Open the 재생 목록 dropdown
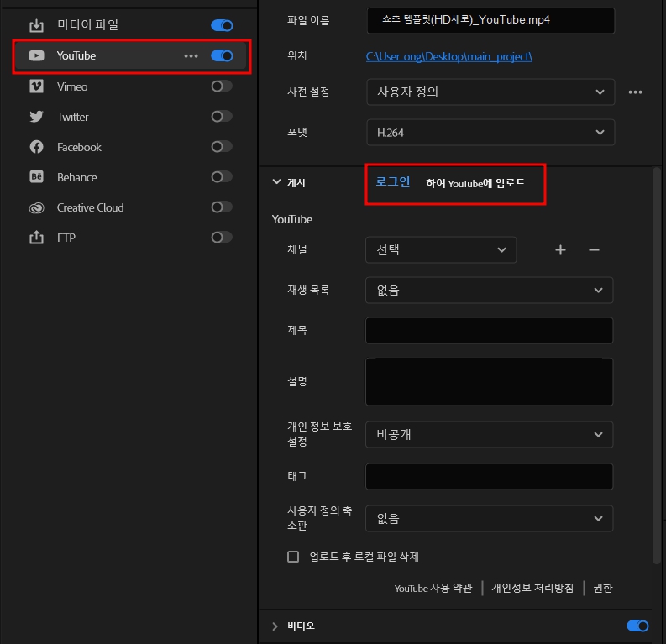Image resolution: width=666 pixels, height=644 pixels. pos(489,291)
